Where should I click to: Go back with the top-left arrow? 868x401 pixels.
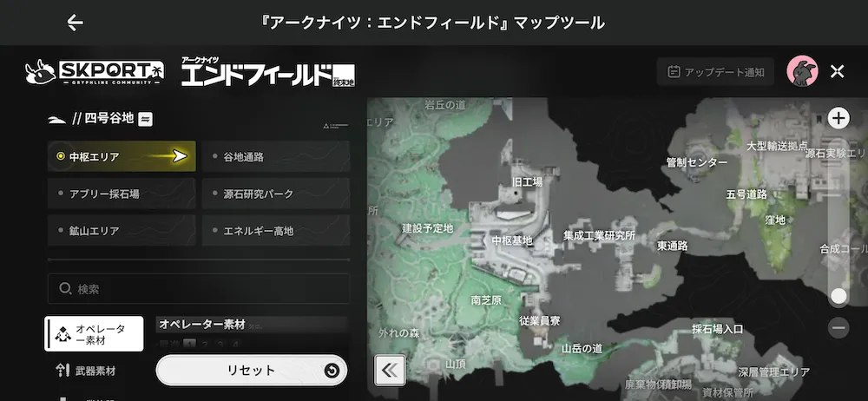76,23
